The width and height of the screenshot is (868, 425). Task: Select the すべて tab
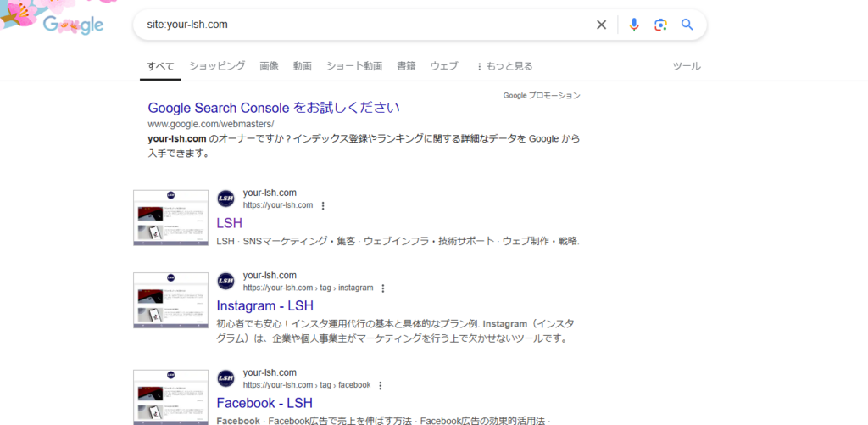(160, 66)
